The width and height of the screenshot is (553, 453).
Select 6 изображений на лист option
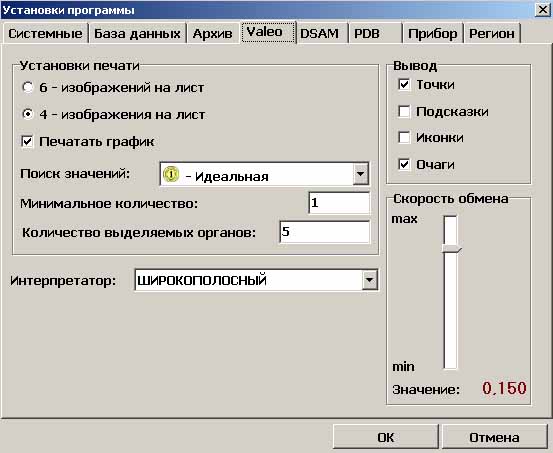pos(28,87)
